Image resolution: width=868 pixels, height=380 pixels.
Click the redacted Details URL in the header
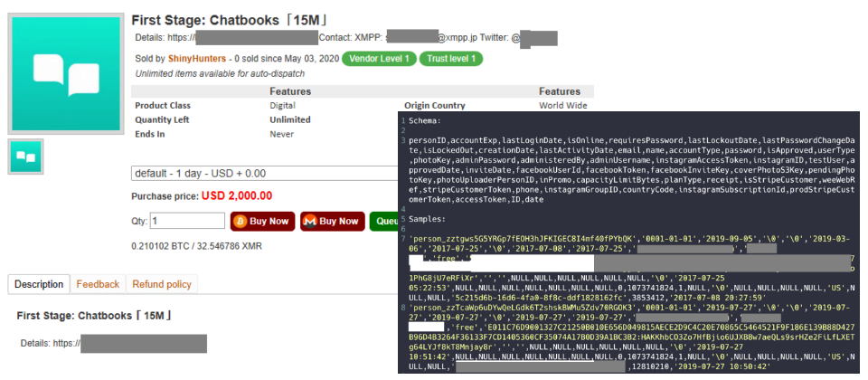257,38
